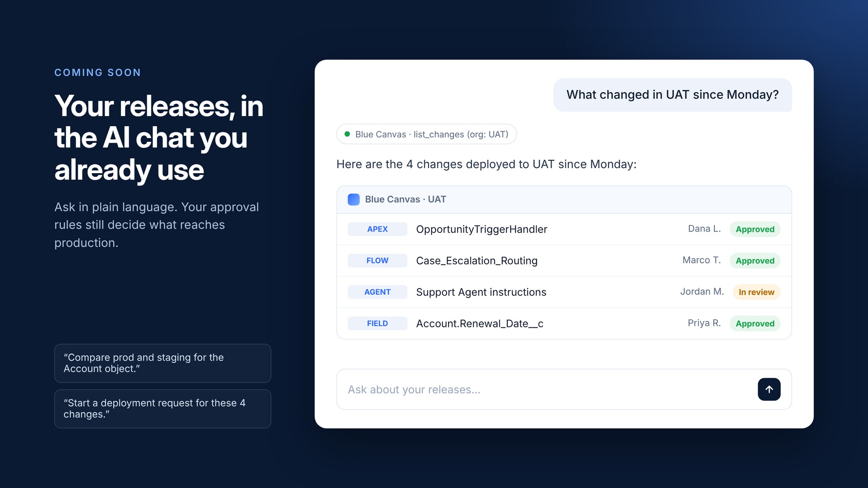Click the 'Your releases, in the AI chat' headline
Viewport: 868px width, 488px height.
coord(159,138)
